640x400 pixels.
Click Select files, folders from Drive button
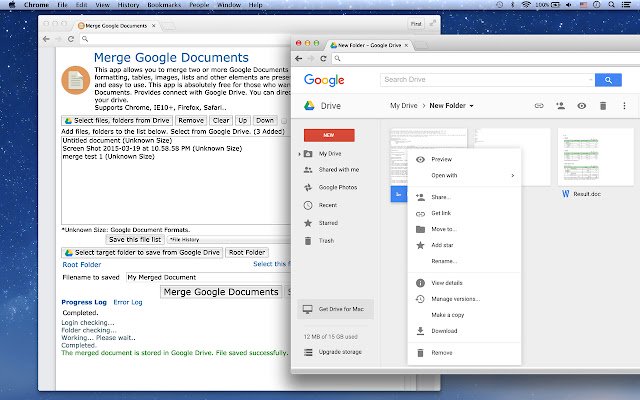tap(118, 120)
